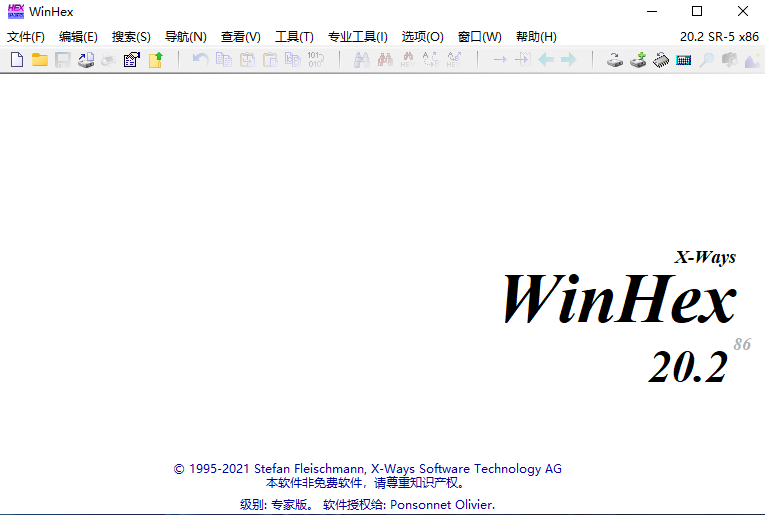
Task: Click the Print icon in the toolbar
Action: click(x=108, y=59)
